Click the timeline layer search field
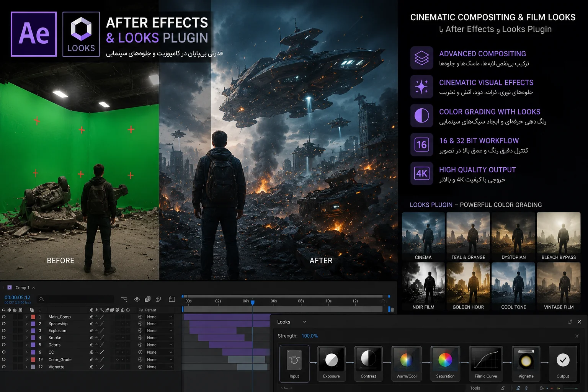The width and height of the screenshot is (588, 392). [75, 299]
